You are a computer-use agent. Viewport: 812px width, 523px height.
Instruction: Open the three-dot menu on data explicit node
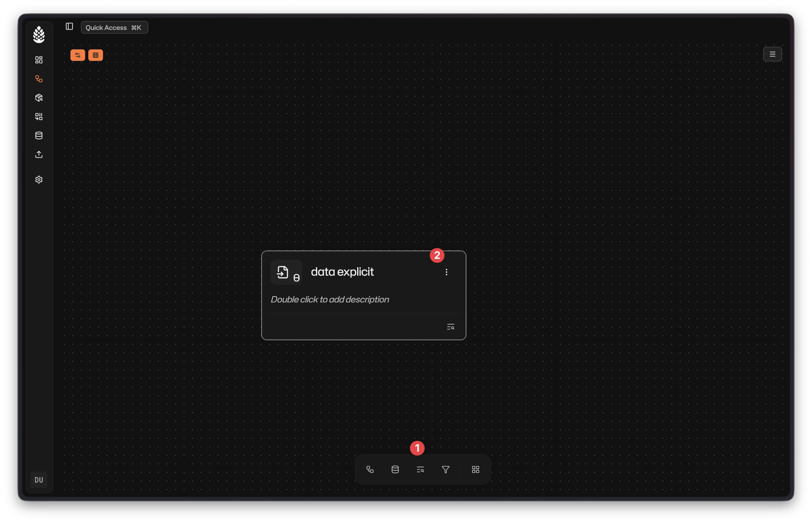coord(446,272)
